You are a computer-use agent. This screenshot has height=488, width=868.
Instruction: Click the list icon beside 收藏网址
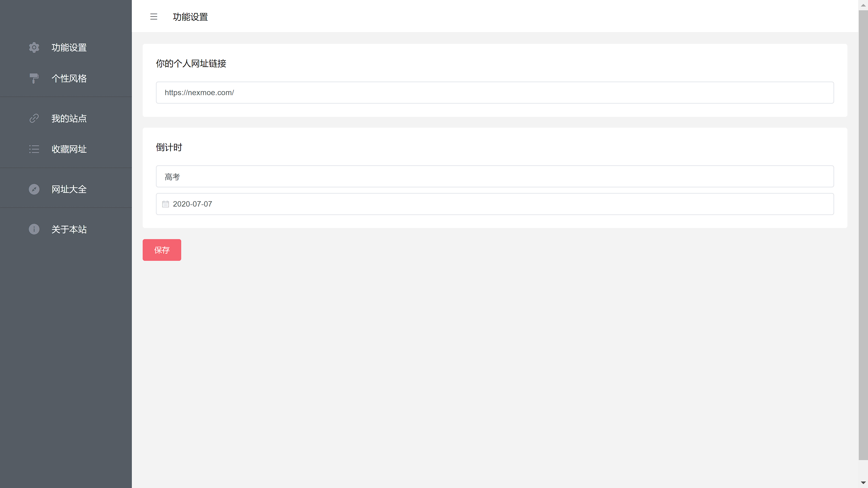pos(34,149)
